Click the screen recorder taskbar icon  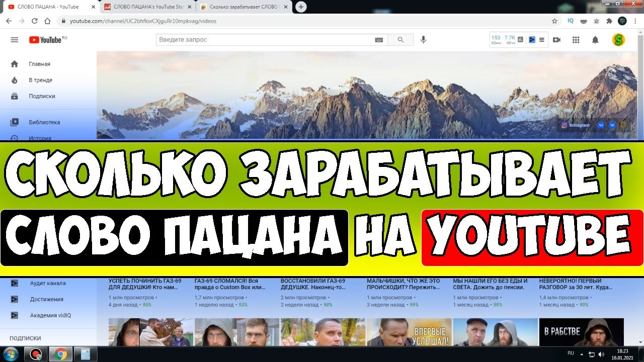click(x=36, y=354)
